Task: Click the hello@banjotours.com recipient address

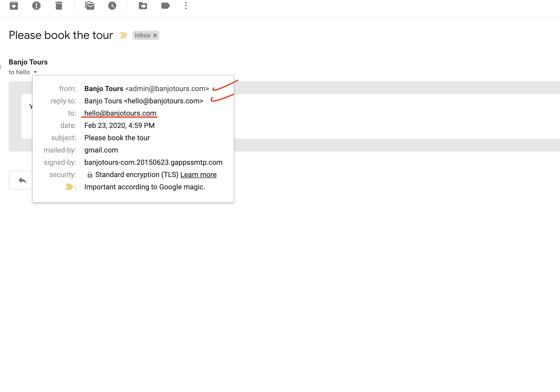Action: click(x=120, y=113)
